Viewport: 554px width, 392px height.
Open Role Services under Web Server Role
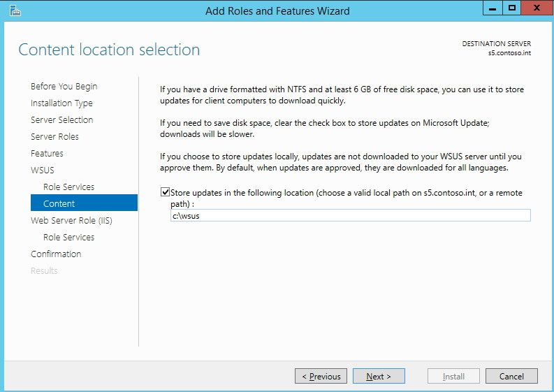coord(69,237)
